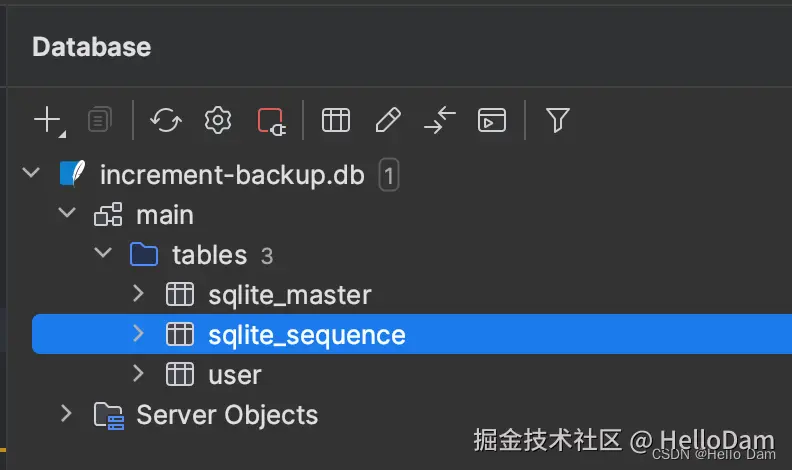Select the increment-backup.db data source
This screenshot has height=470, width=792.
pyautogui.click(x=231, y=175)
